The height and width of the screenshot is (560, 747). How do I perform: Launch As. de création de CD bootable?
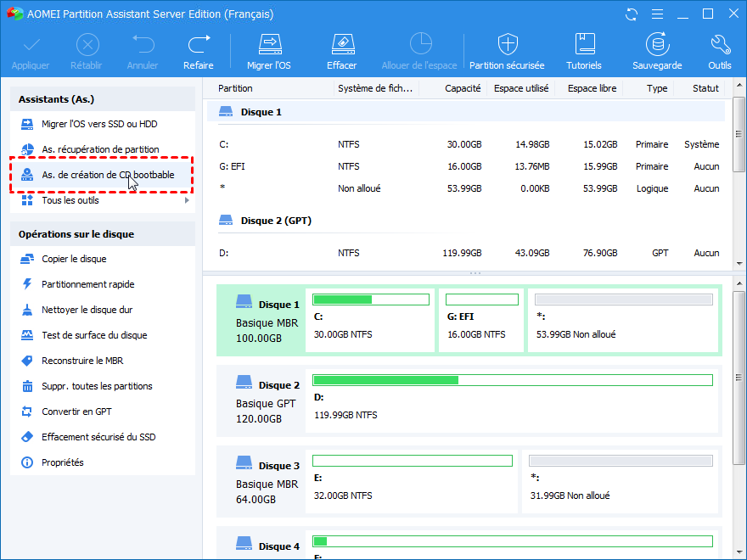pyautogui.click(x=102, y=175)
